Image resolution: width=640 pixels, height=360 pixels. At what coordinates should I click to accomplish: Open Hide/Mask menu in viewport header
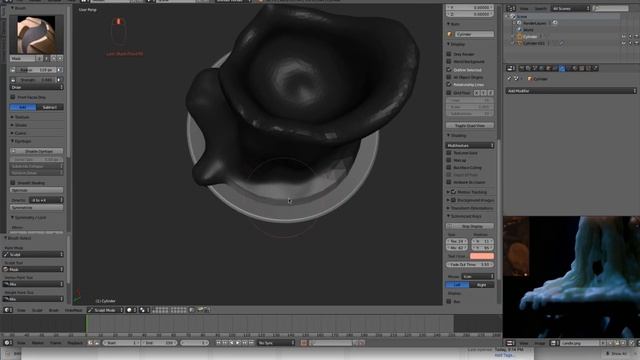(x=73, y=310)
